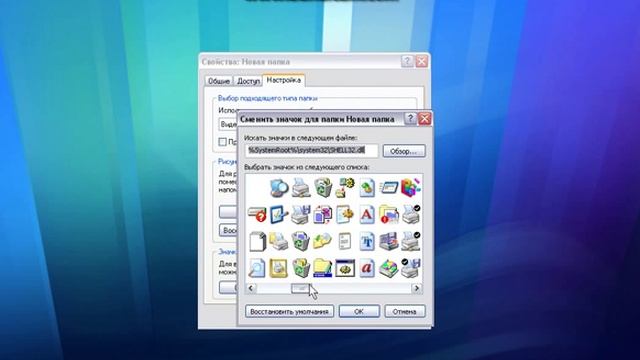The image size is (640, 360).
Task: Open the folder type dropdown in Свойства
Action: point(228,124)
